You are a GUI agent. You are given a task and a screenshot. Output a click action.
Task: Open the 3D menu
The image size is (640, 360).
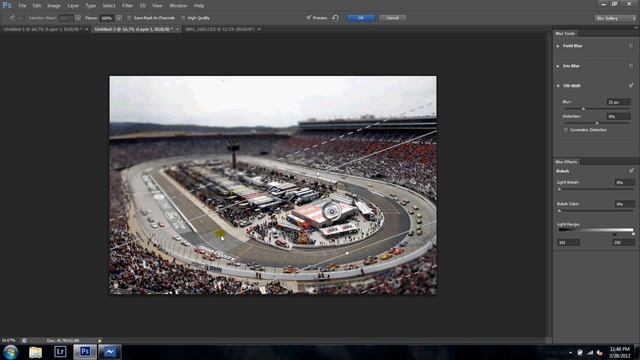(143, 6)
